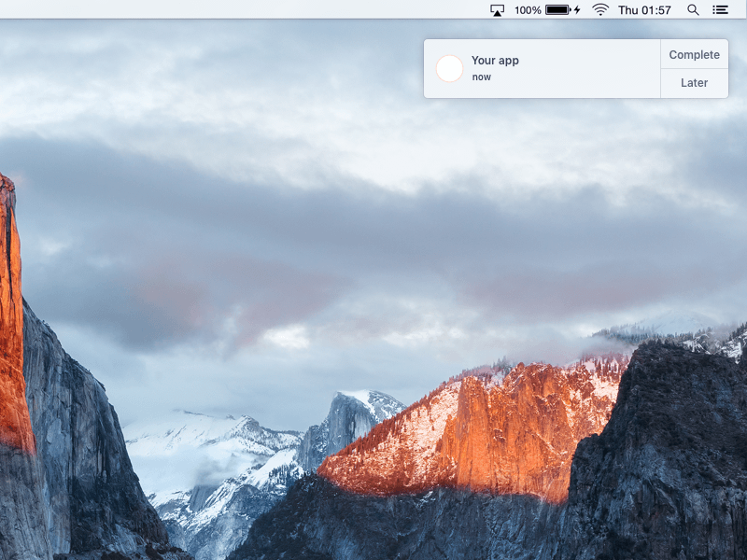Click the 100% battery percentage text
The height and width of the screenshot is (560, 747).
(528, 10)
